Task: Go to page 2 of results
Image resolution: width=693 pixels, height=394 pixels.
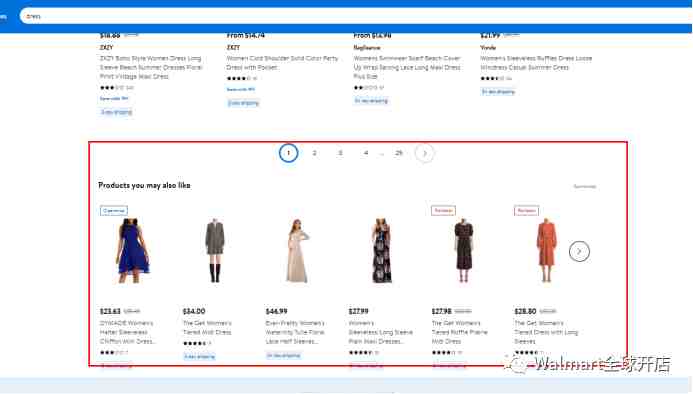Action: click(314, 153)
